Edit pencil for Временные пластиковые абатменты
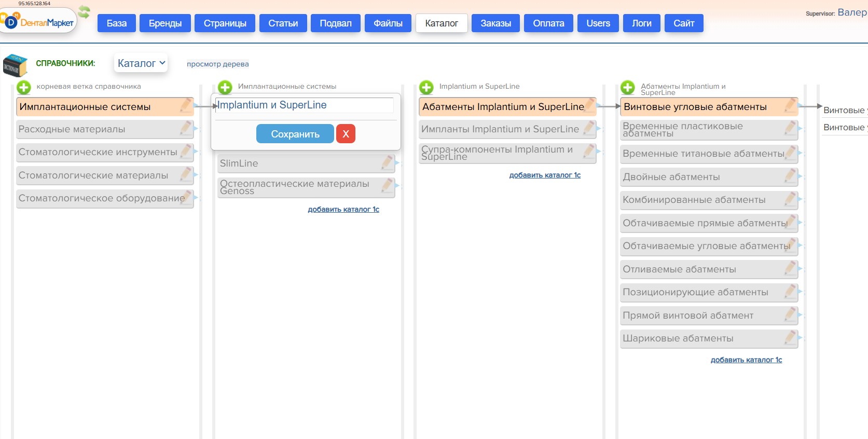 click(790, 128)
